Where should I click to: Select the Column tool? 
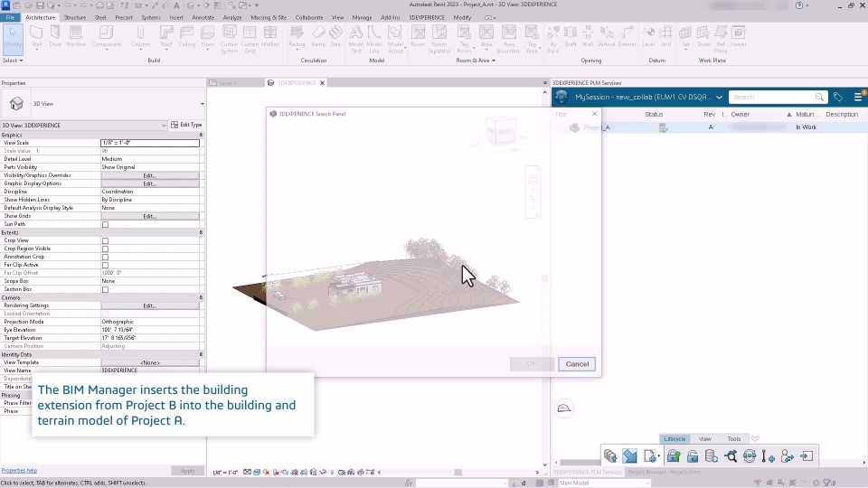click(x=141, y=36)
